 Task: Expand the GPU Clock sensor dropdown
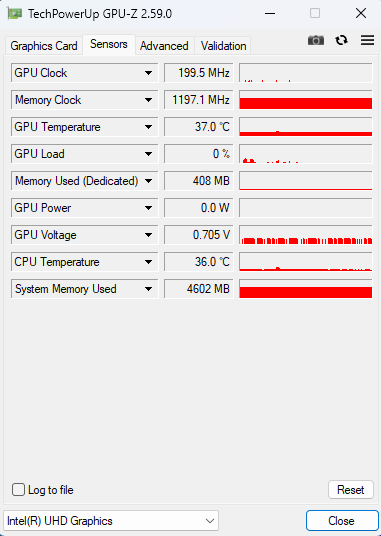click(148, 73)
